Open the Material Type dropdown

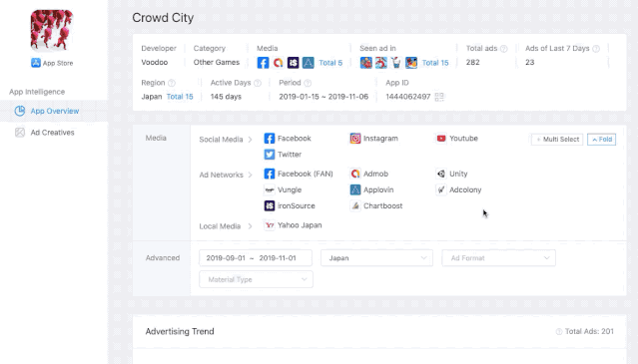[x=256, y=279]
